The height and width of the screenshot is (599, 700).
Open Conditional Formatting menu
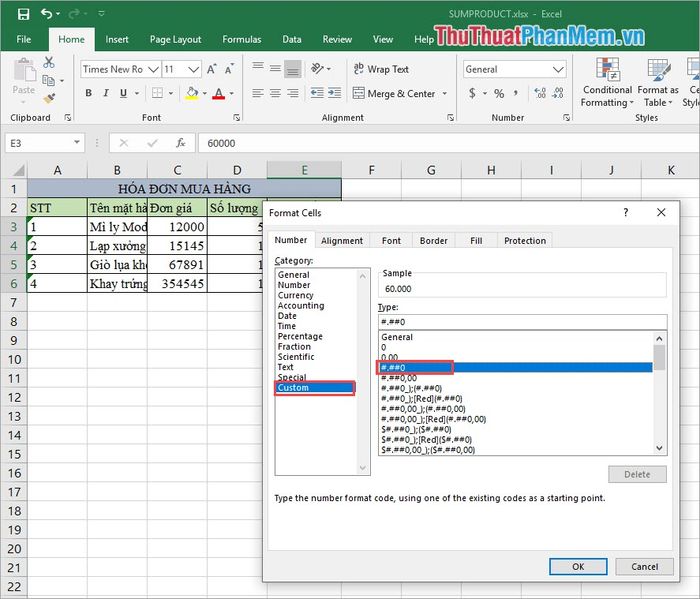(x=607, y=83)
